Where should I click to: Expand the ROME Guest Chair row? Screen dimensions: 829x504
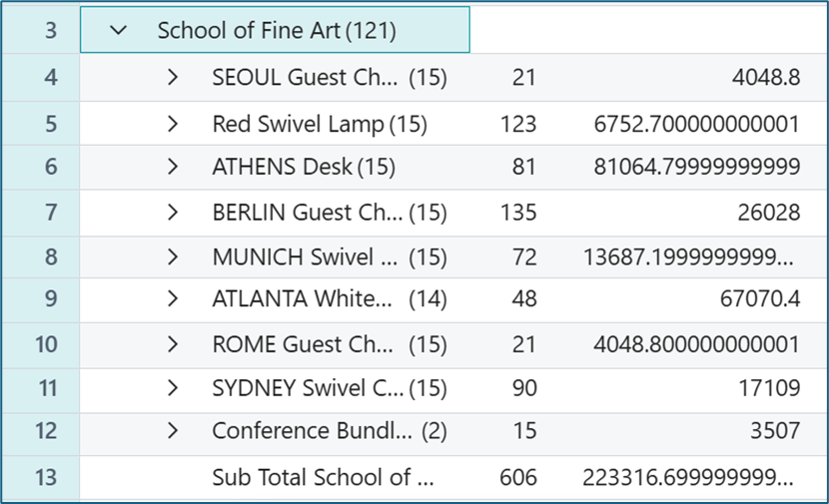tap(173, 345)
